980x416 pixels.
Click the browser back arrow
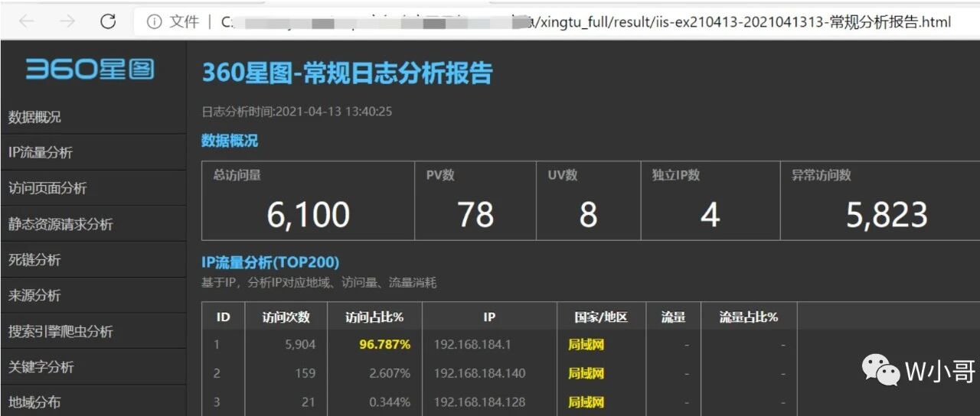tap(27, 21)
